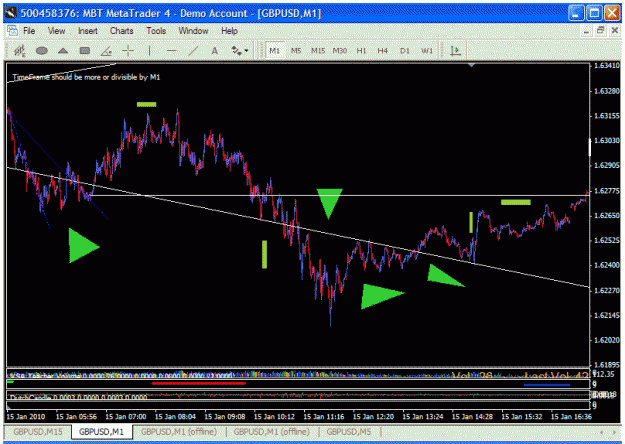Click the chart shift marker triangle
This screenshot has height=444, width=625.
471,65
